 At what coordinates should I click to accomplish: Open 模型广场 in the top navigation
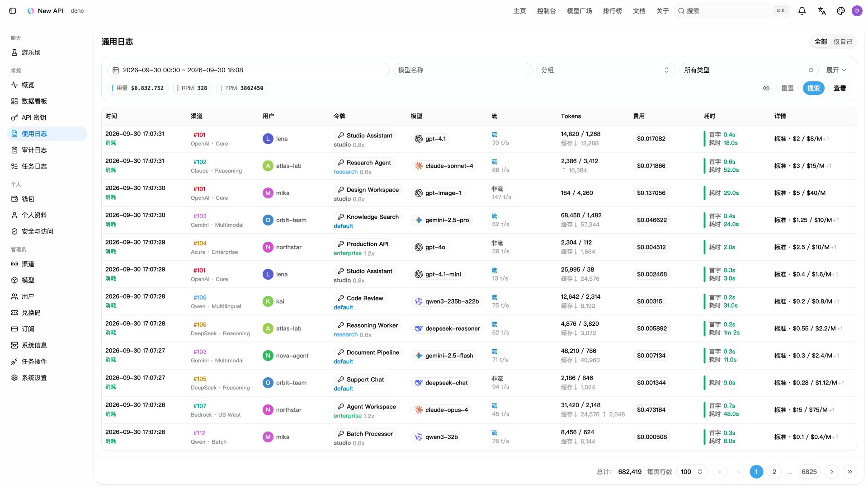coord(580,11)
